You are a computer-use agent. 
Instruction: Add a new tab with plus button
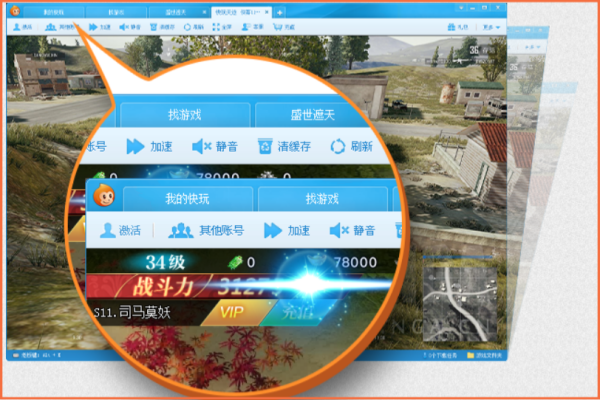[280, 11]
